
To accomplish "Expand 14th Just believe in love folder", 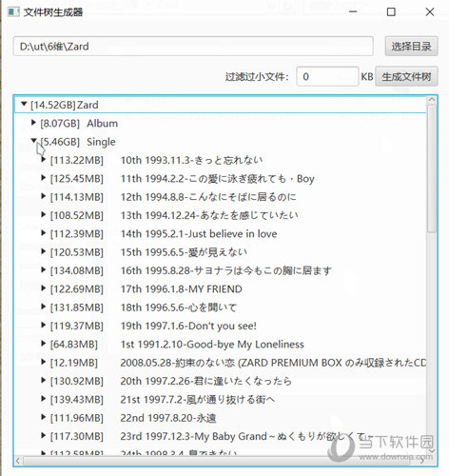I will tap(44, 233).
